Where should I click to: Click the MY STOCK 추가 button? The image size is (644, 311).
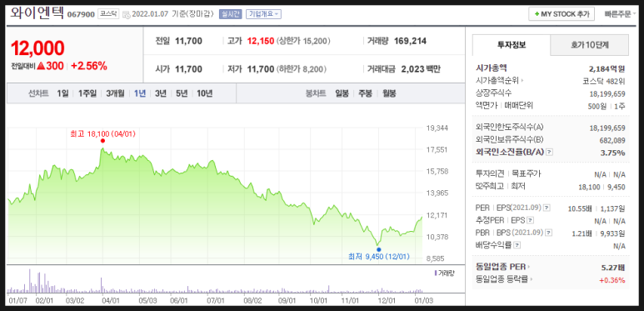tap(562, 14)
